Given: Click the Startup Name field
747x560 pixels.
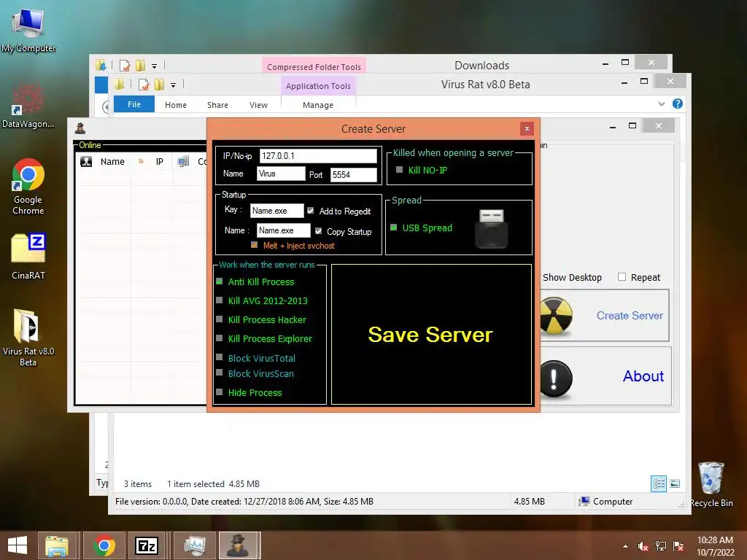Looking at the screenshot, I should tap(284, 230).
